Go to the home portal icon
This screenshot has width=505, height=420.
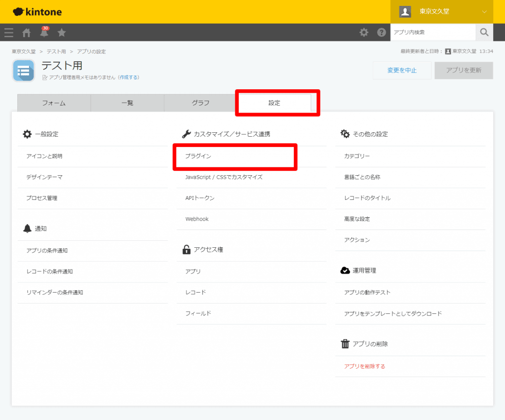point(27,33)
